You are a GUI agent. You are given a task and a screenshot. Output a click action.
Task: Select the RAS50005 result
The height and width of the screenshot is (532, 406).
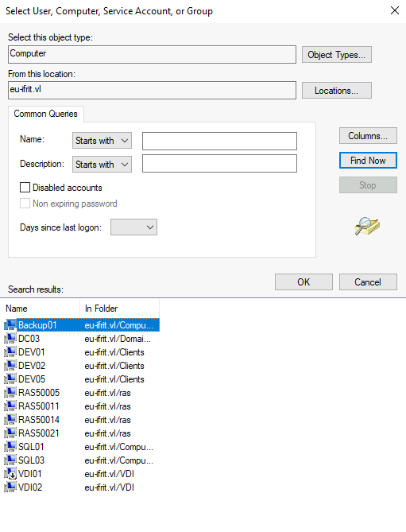pyautogui.click(x=39, y=393)
